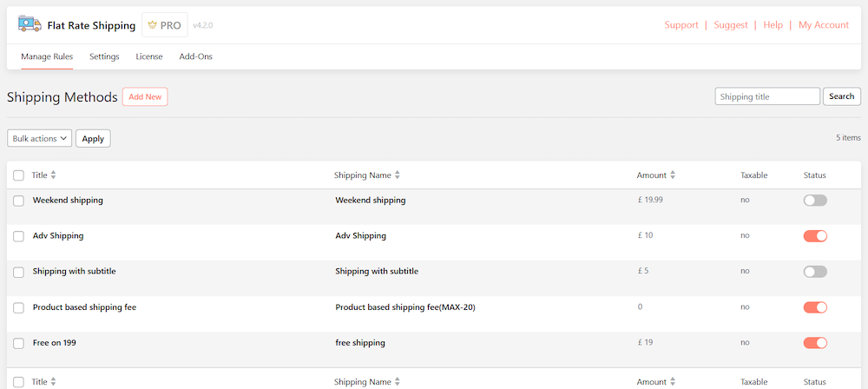Image resolution: width=868 pixels, height=389 pixels.
Task: Click into the Shipping title search field
Action: (766, 96)
